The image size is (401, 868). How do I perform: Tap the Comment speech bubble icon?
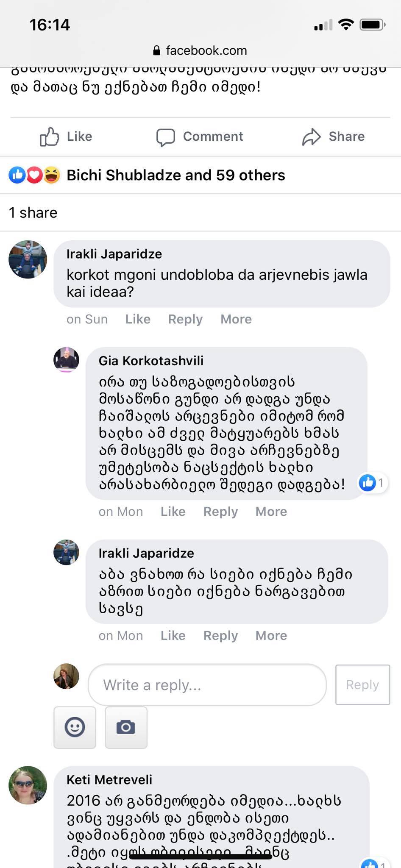165,137
